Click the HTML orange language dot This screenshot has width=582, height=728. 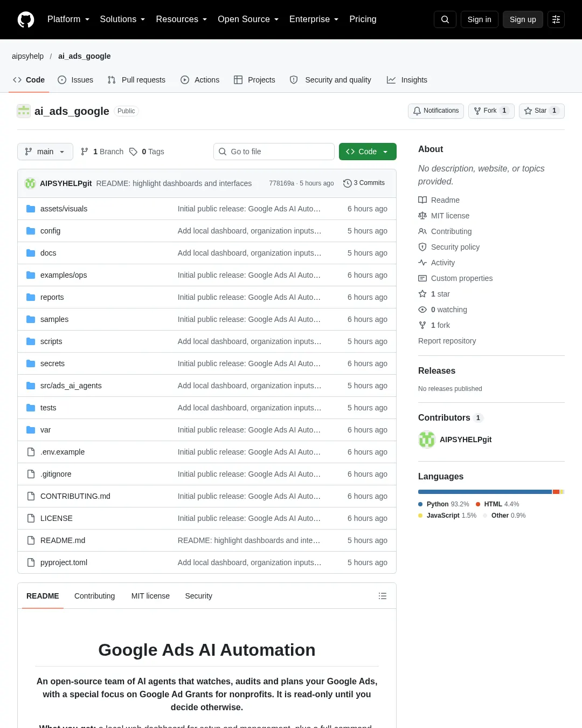[x=478, y=504]
